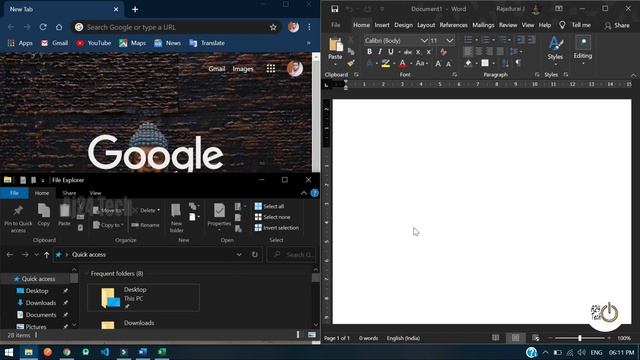This screenshot has height=360, width=640.
Task: Click the volume icon in system tray
Action: 582,352
